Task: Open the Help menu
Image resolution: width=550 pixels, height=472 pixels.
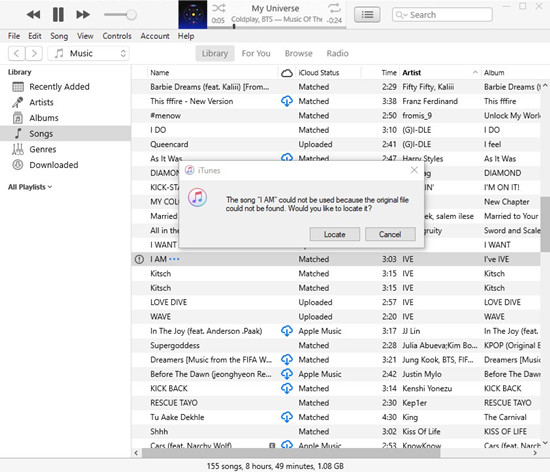Action: pyautogui.click(x=186, y=36)
